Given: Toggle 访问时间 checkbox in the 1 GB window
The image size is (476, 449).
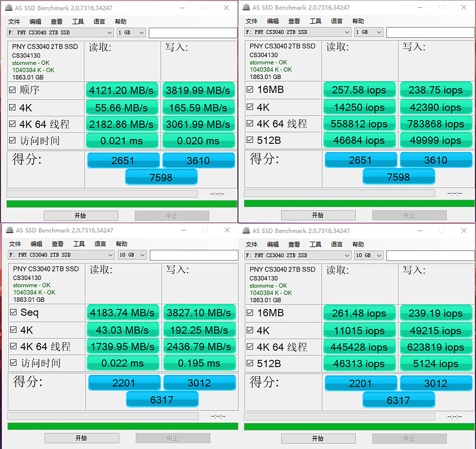Looking at the screenshot, I should 12,140.
